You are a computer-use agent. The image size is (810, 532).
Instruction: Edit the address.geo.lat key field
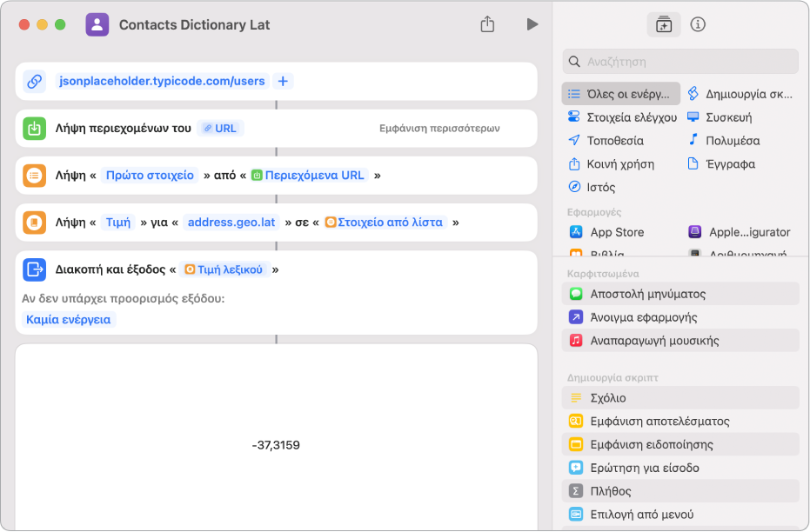(231, 223)
